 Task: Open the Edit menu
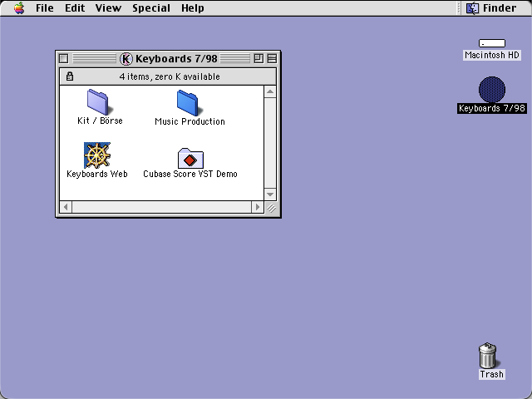pyautogui.click(x=75, y=7)
